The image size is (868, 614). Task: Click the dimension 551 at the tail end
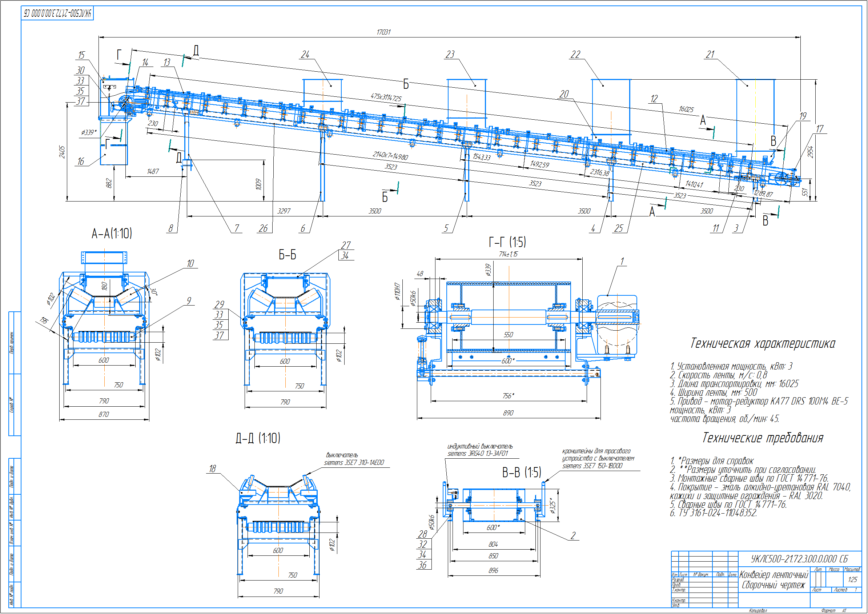805,192
